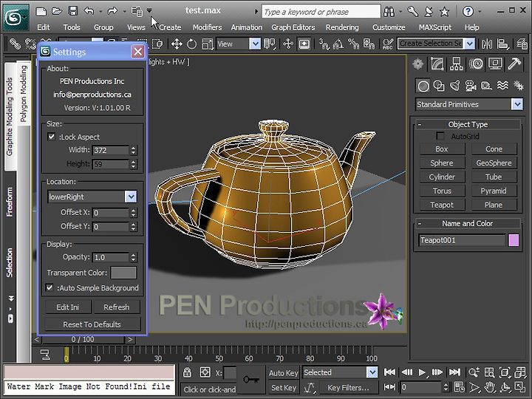Open the Selected key filter dropdown
The image size is (532, 399).
click(372, 372)
